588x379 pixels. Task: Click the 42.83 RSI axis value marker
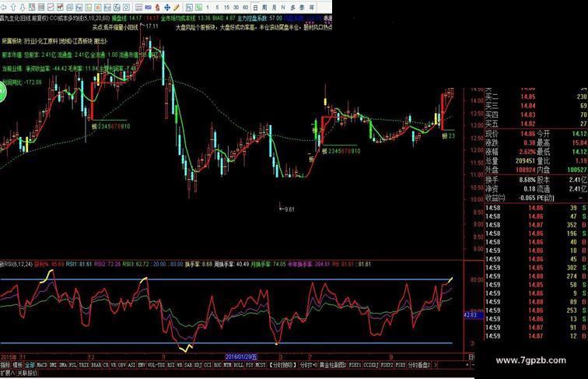click(471, 315)
